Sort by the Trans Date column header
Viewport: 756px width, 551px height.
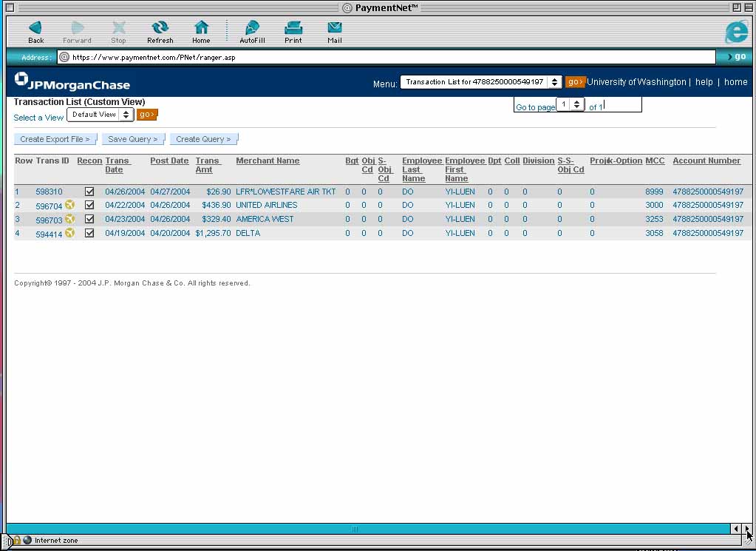(118, 165)
